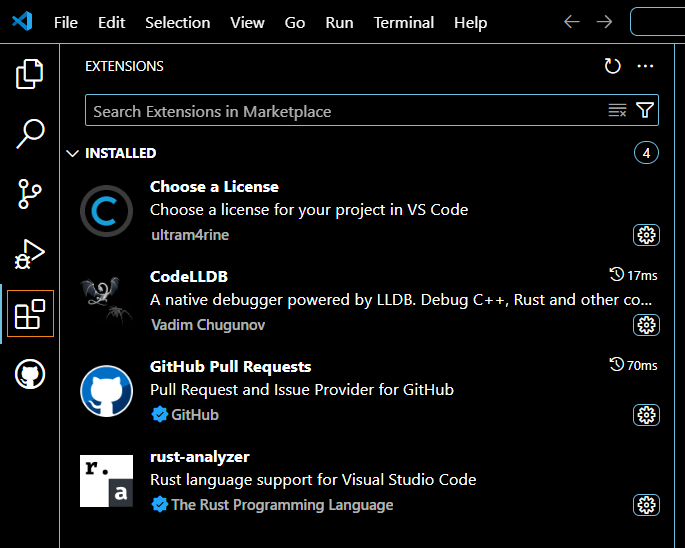The image size is (685, 548).
Task: Click 'Pull Request and Issue Provider' description
Action: (302, 390)
